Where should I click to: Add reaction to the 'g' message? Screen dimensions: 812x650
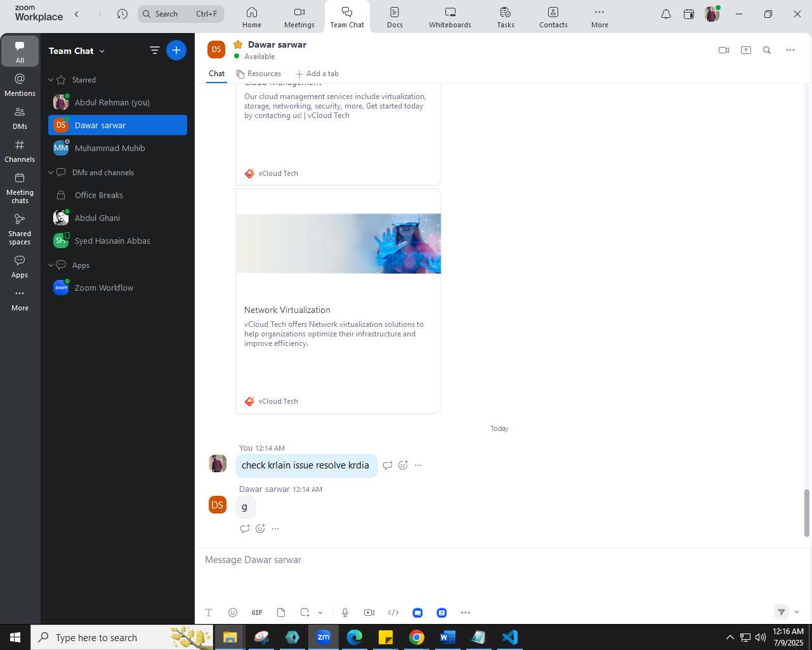[260, 529]
